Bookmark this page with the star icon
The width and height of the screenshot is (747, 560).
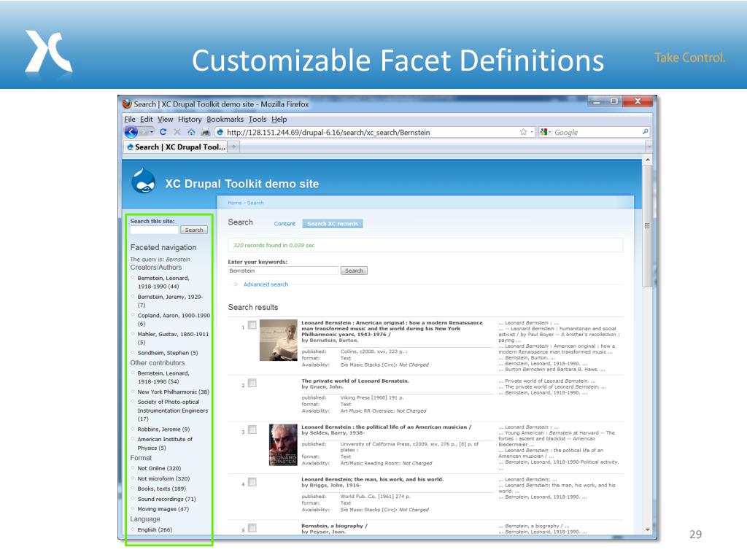tap(524, 132)
